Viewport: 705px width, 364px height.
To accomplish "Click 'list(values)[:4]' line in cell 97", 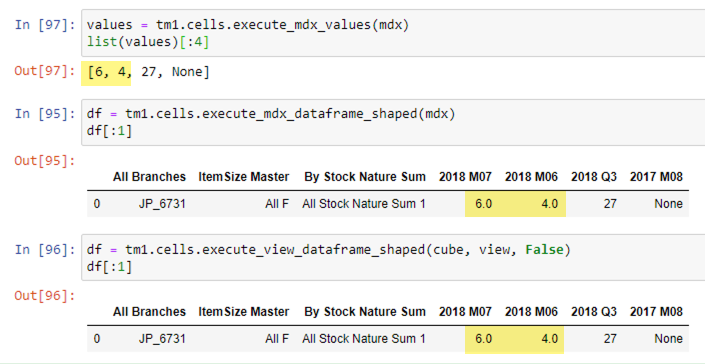I will [148, 42].
